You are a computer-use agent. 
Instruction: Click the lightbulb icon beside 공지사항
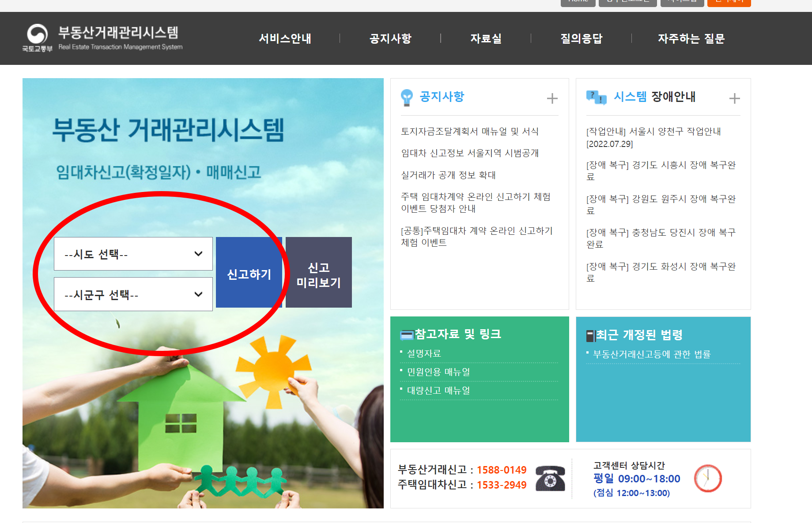point(407,97)
